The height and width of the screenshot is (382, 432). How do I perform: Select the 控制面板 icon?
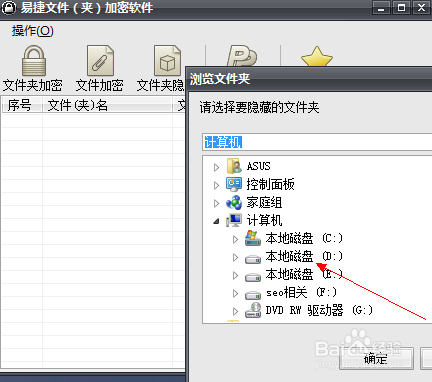(234, 184)
